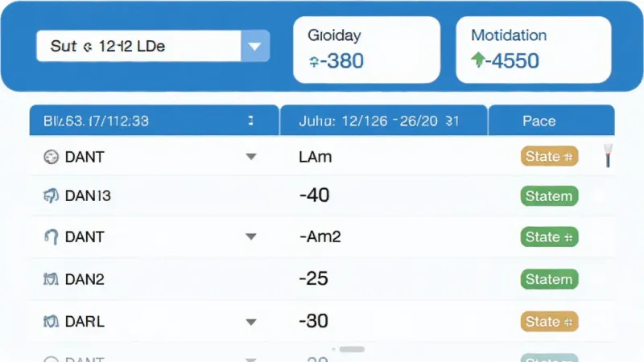Click the grey horizontal scroll handle at the bottom
The width and height of the screenshot is (644, 362).
pos(352,349)
